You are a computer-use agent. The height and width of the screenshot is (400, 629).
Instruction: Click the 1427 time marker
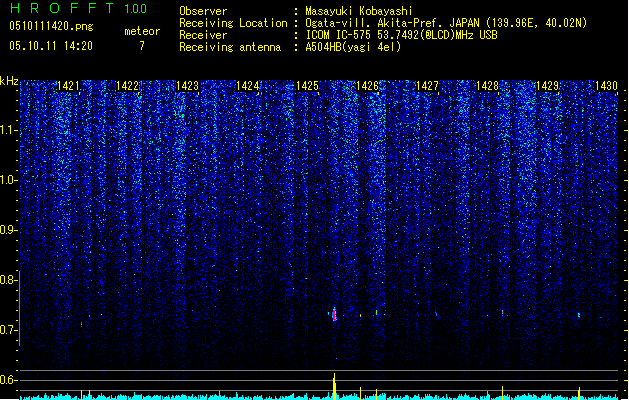coord(427,86)
